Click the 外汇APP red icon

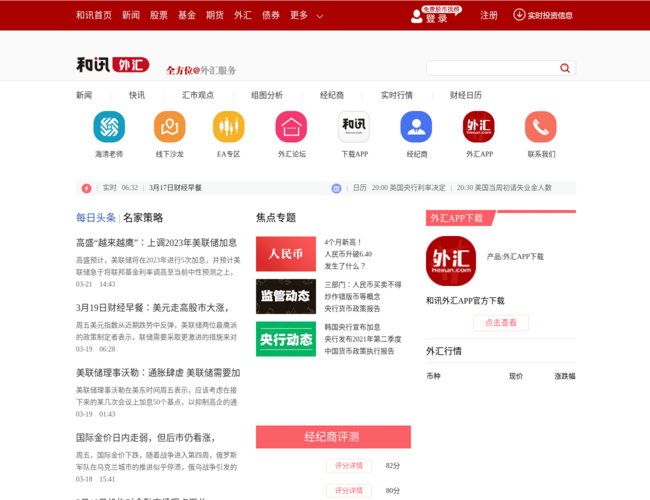click(479, 126)
